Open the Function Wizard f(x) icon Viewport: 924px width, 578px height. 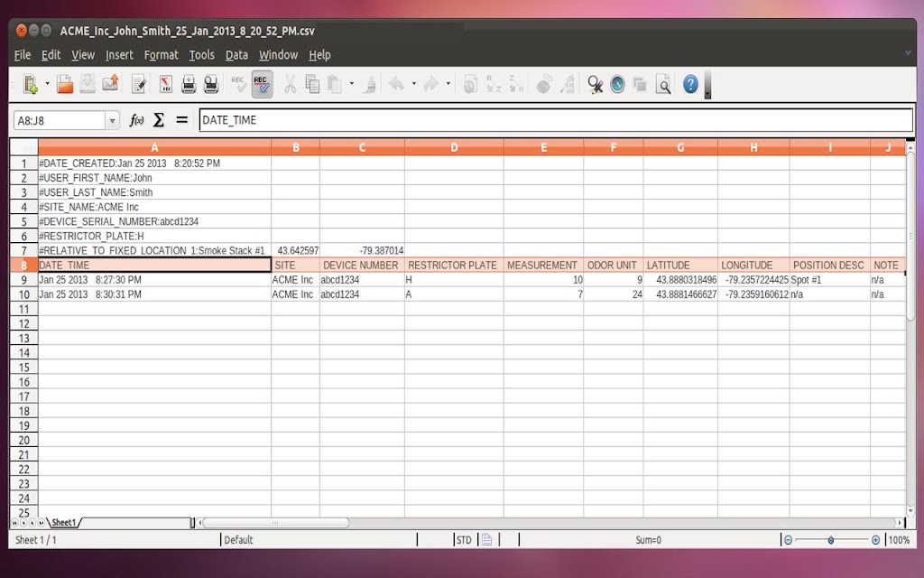coord(137,120)
